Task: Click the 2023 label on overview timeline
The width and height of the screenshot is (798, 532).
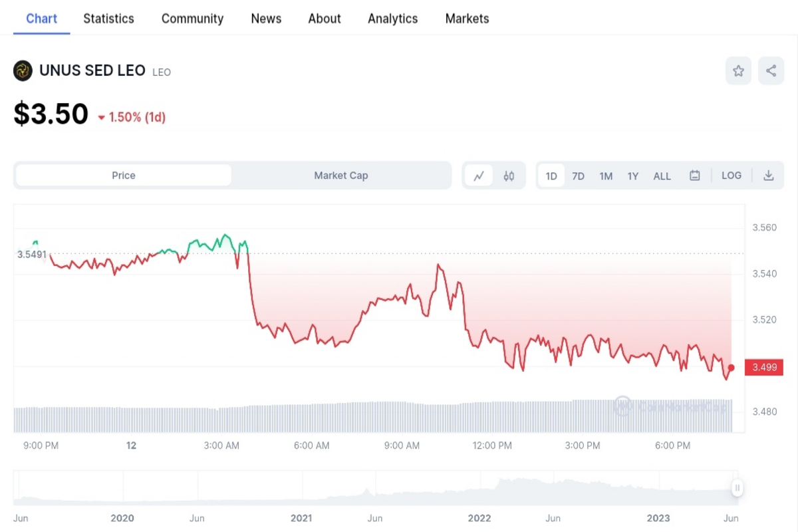Action: [658, 518]
